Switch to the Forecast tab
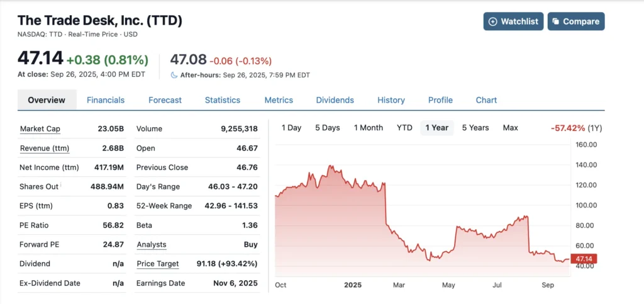 pos(165,100)
